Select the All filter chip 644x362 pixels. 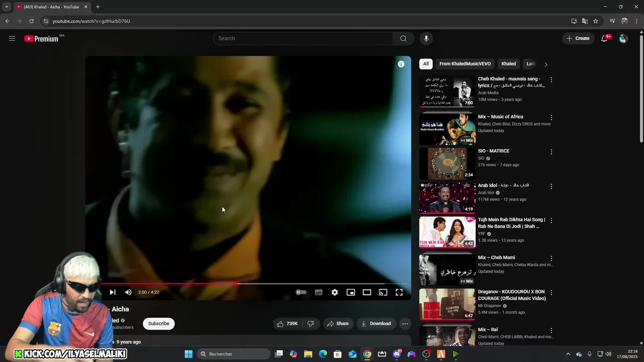(x=426, y=64)
